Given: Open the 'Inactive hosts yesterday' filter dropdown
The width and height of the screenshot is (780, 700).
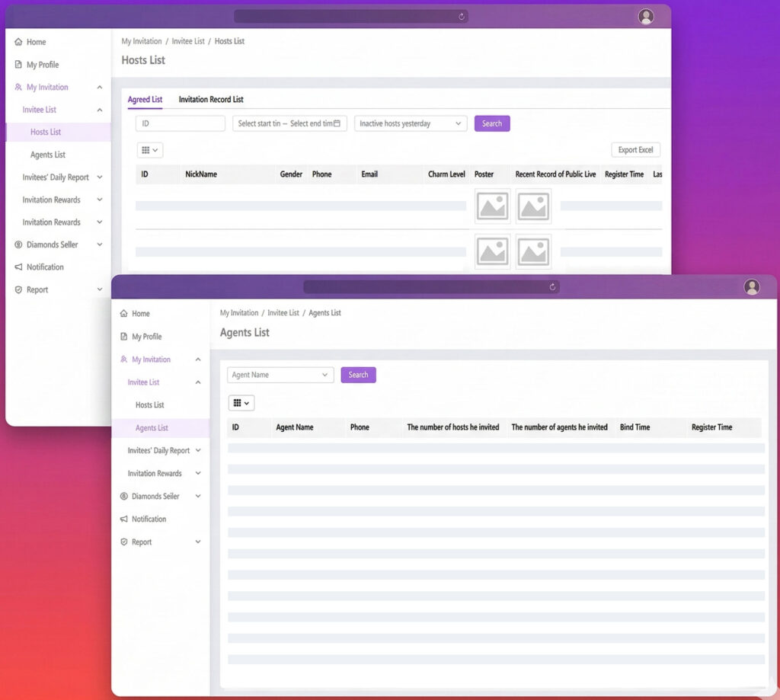Looking at the screenshot, I should (411, 123).
